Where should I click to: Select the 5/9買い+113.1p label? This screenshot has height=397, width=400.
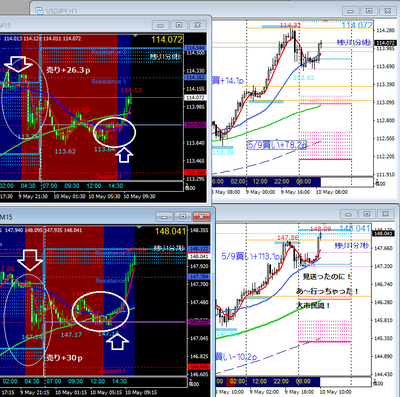pos(250,256)
